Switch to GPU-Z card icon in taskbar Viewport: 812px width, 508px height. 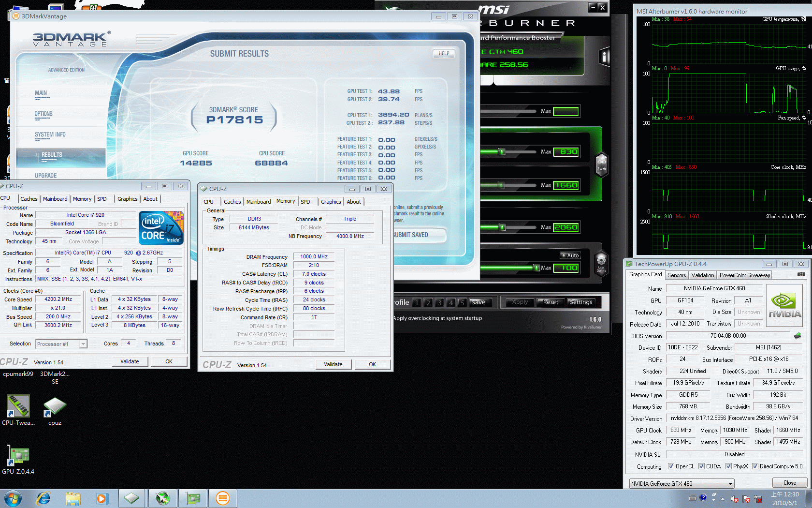click(193, 498)
